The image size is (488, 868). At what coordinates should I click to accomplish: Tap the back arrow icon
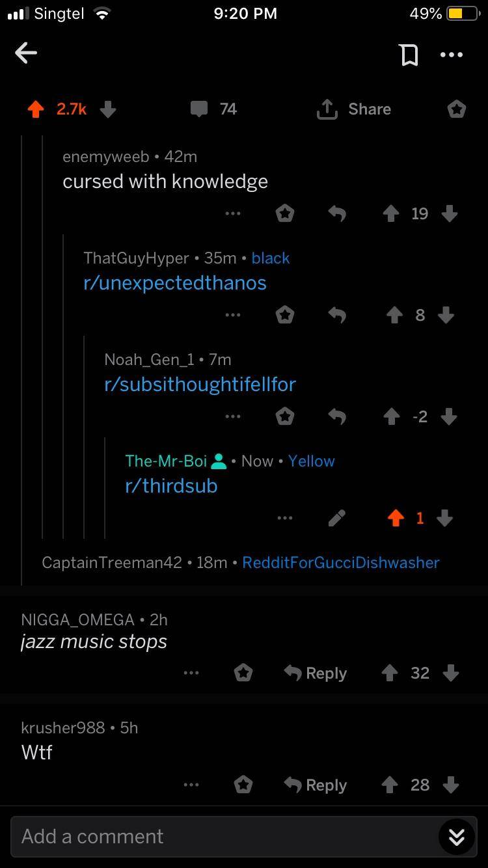[26, 53]
